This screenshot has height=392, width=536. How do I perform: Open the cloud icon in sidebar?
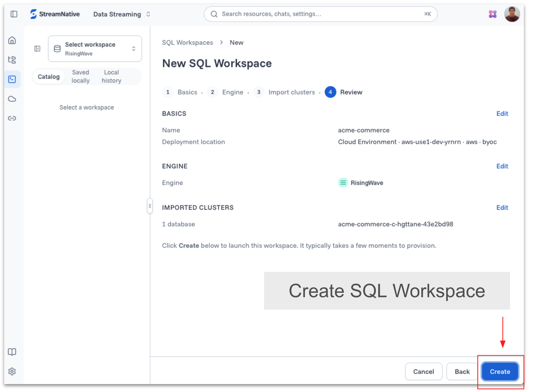pos(12,99)
